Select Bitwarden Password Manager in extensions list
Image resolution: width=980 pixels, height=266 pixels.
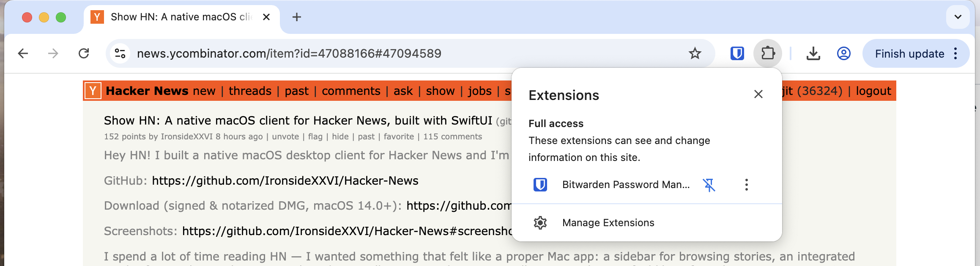[x=625, y=185]
